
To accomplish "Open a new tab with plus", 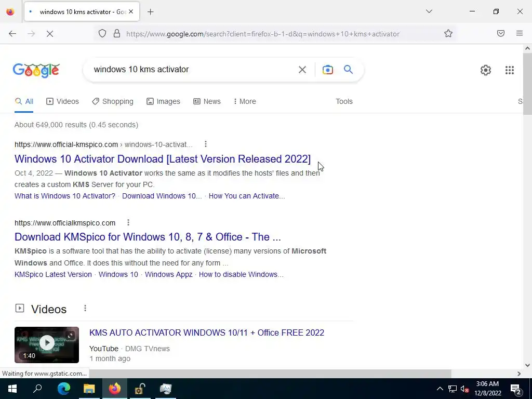I will 151,12.
